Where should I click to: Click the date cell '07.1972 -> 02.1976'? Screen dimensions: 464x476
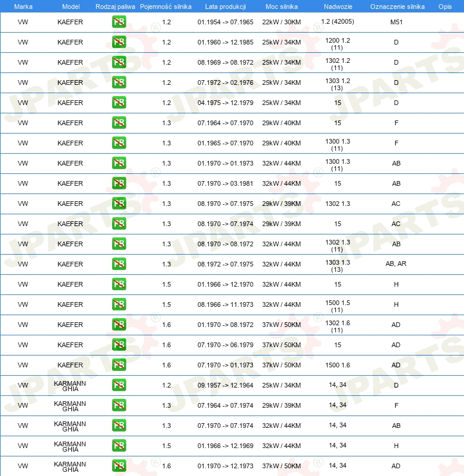pos(225,82)
